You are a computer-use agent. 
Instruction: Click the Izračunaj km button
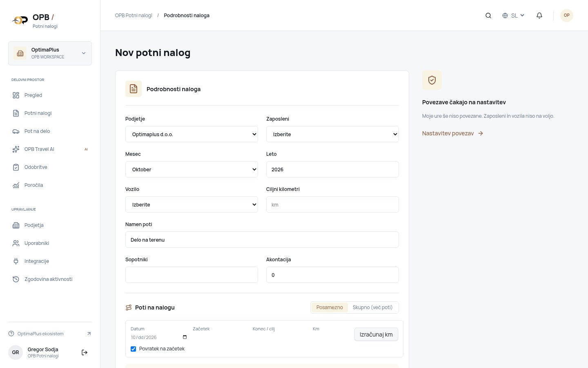[x=376, y=334]
